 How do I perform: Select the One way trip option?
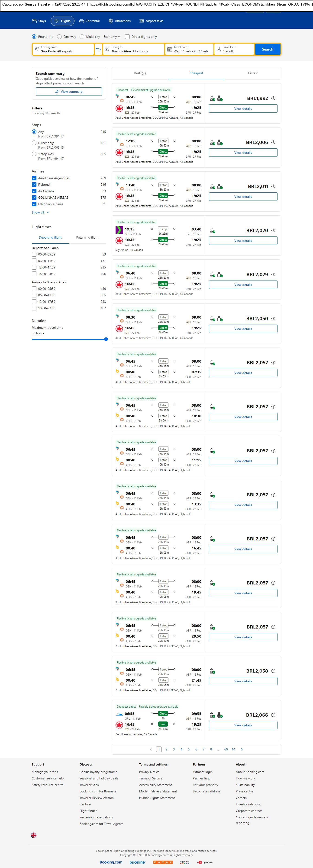tap(59, 37)
